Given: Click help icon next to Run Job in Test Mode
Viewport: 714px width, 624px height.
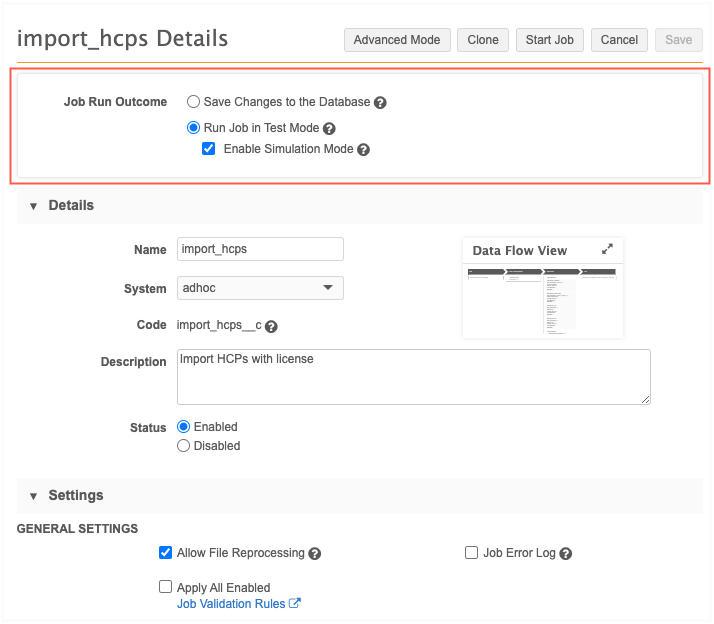Looking at the screenshot, I should [x=329, y=129].
